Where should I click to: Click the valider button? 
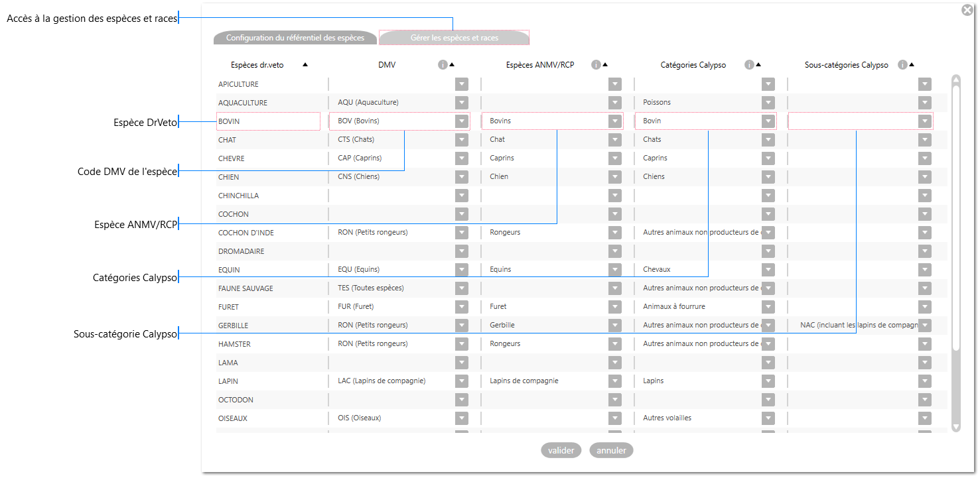[x=561, y=450]
